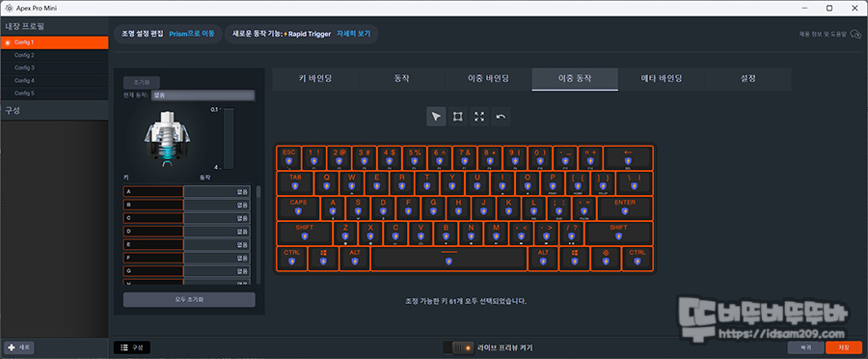Viewport: 868px width, 359px height.
Task: Open action dropdown for key D
Action: 217,232
